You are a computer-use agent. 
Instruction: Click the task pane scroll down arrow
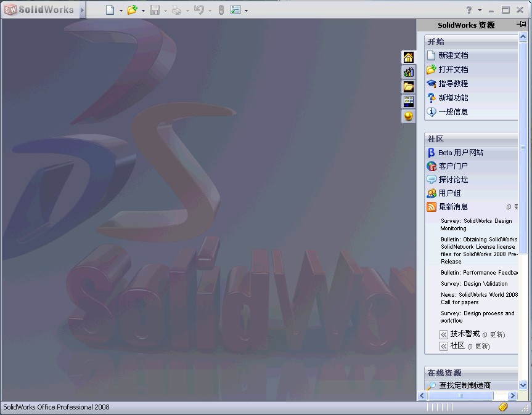click(523, 385)
